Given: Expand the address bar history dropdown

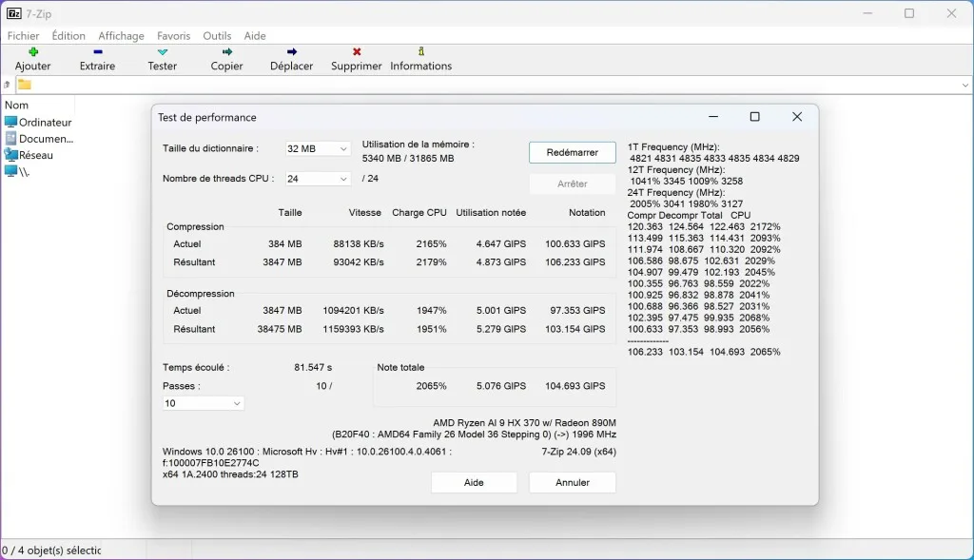Looking at the screenshot, I should pos(964,86).
